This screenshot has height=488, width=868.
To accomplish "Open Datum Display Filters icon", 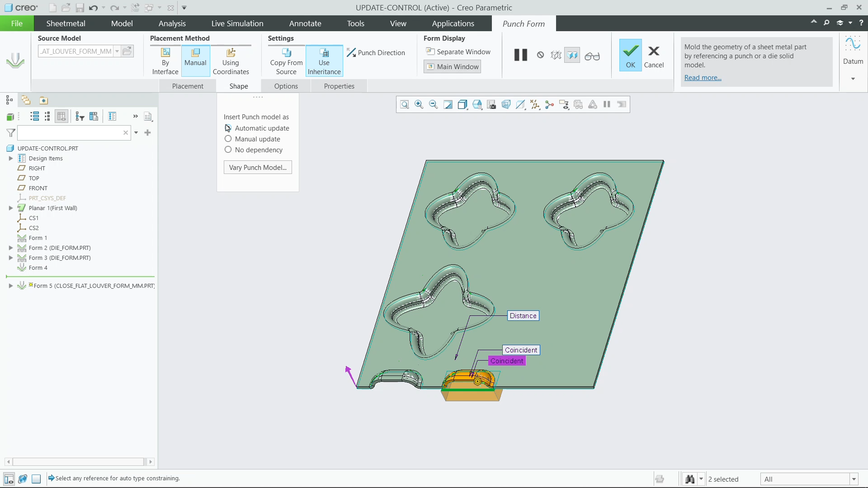I will click(x=535, y=105).
